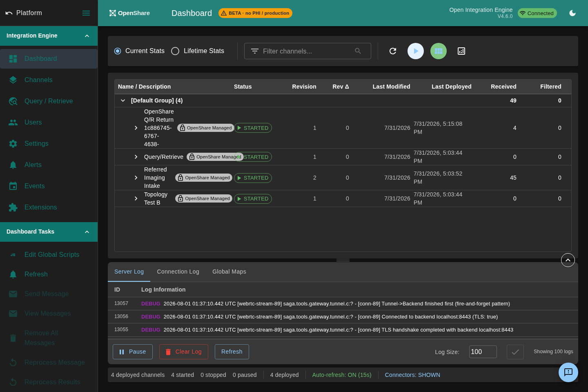Click the chart report icon in toolbar

461,51
